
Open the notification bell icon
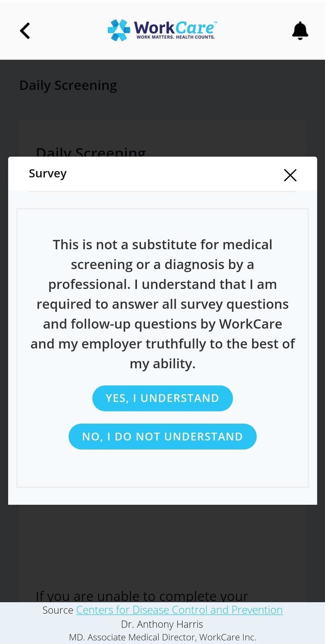pyautogui.click(x=300, y=30)
